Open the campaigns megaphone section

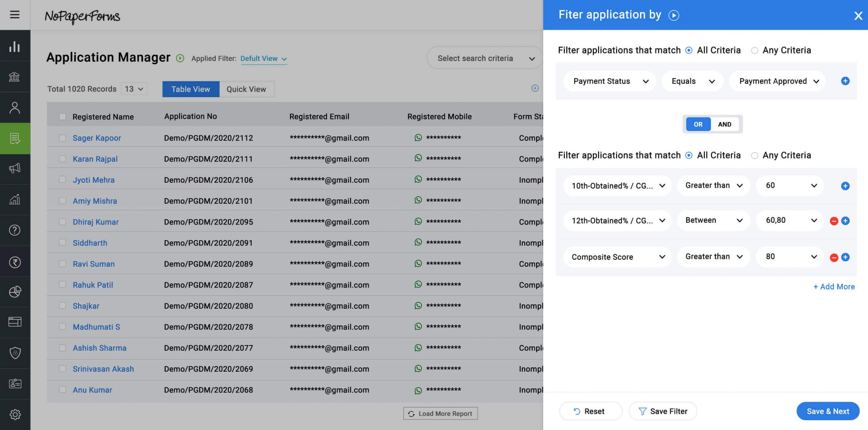point(15,169)
